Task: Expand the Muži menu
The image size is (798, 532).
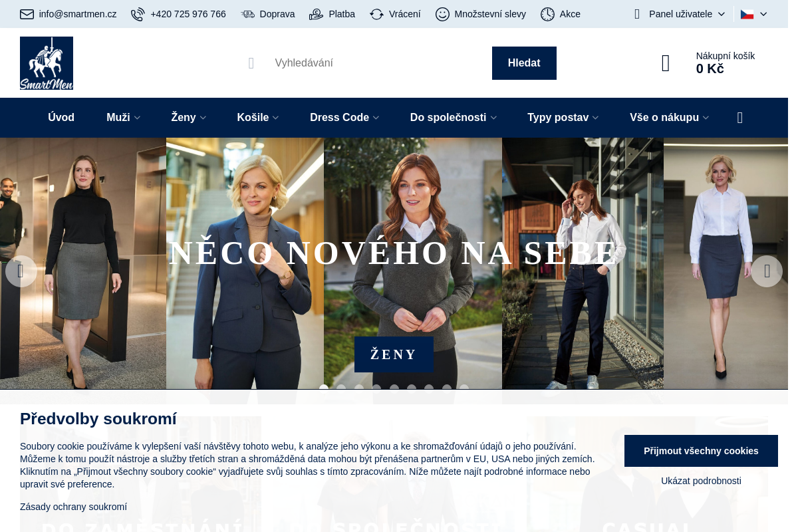Action: click(x=123, y=118)
